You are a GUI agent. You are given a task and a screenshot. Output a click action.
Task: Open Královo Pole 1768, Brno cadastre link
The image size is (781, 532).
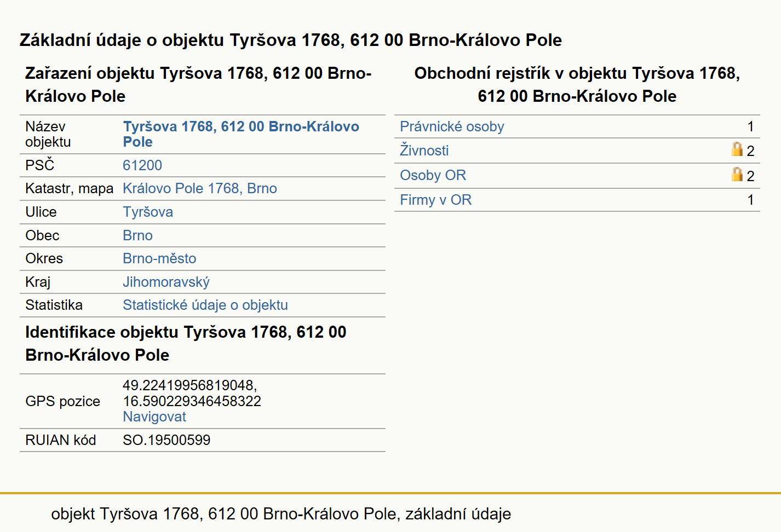point(200,188)
